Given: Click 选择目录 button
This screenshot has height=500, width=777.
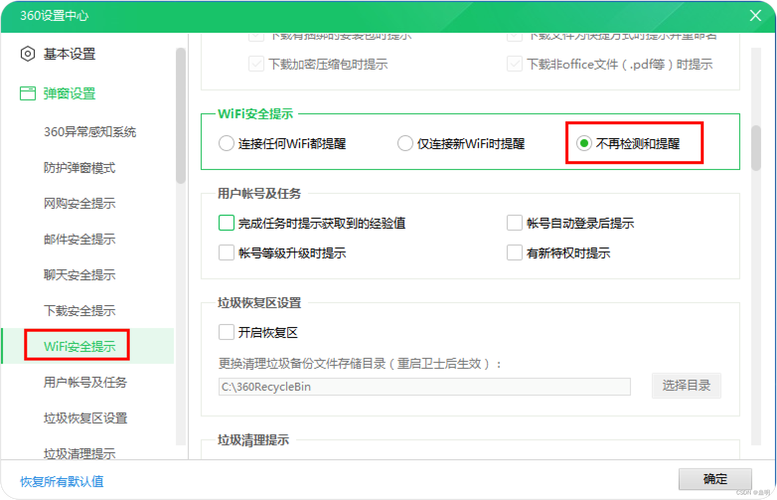Looking at the screenshot, I should (x=686, y=386).
